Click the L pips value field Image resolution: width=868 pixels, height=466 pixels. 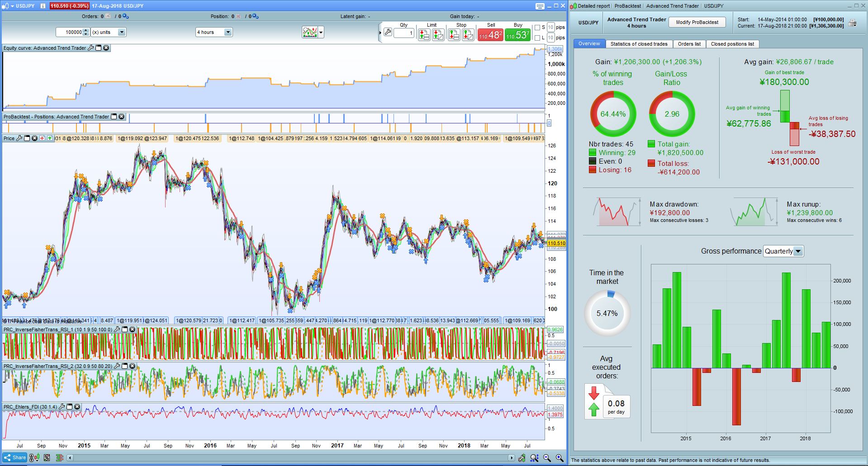tap(550, 38)
